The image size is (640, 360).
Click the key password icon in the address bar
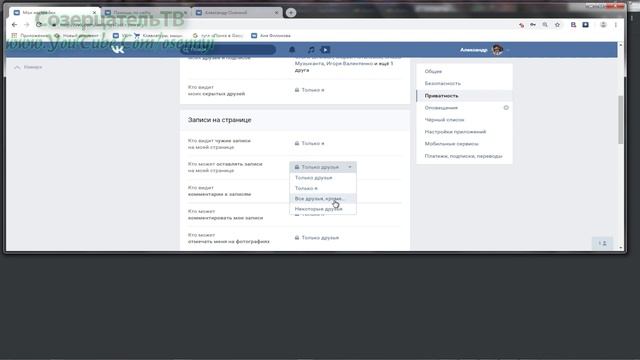533,25
